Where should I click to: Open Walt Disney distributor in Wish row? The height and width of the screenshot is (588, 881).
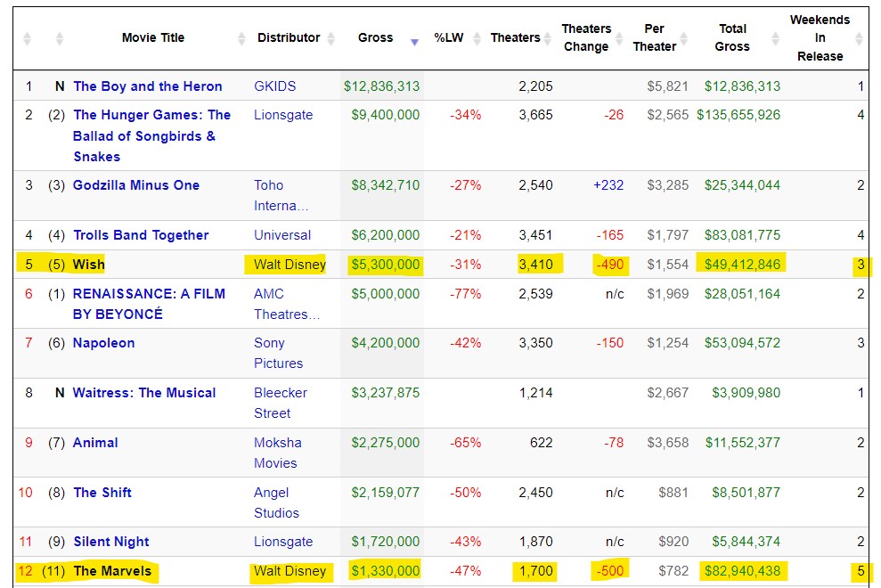coord(290,265)
